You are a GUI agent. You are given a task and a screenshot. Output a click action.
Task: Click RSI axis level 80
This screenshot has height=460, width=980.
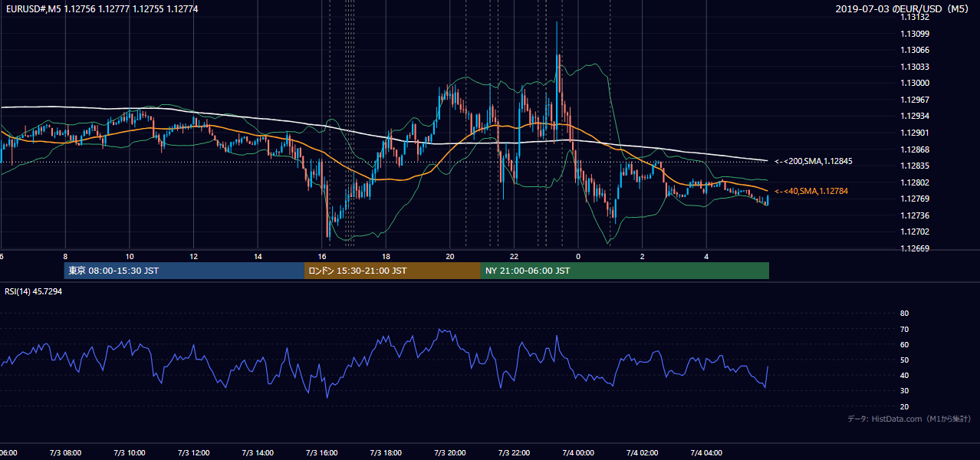904,314
